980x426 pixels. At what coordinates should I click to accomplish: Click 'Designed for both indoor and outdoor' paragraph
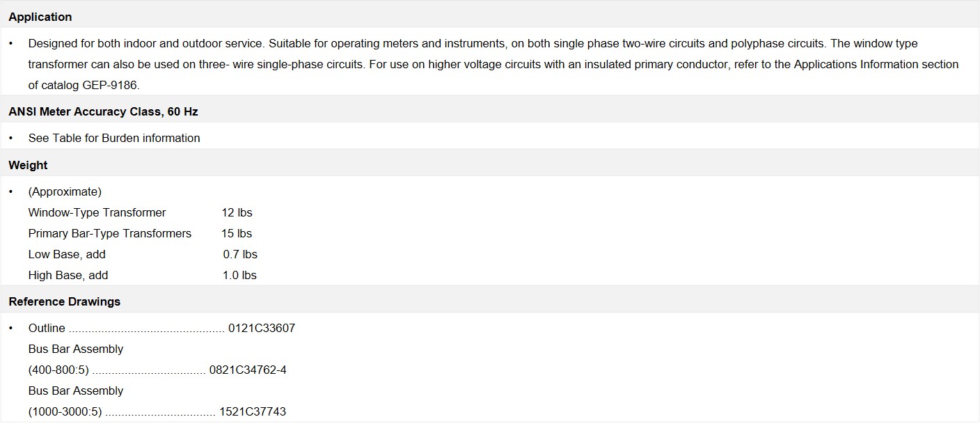click(487, 43)
